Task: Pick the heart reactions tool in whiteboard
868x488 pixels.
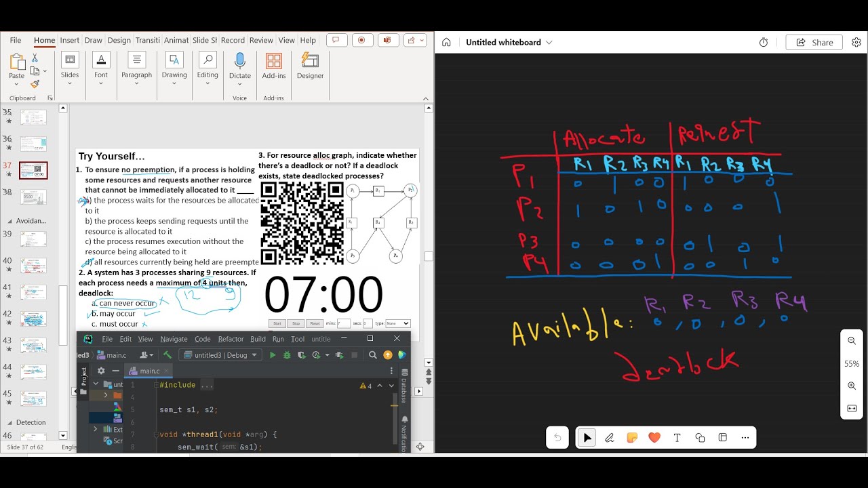Action: click(x=654, y=438)
